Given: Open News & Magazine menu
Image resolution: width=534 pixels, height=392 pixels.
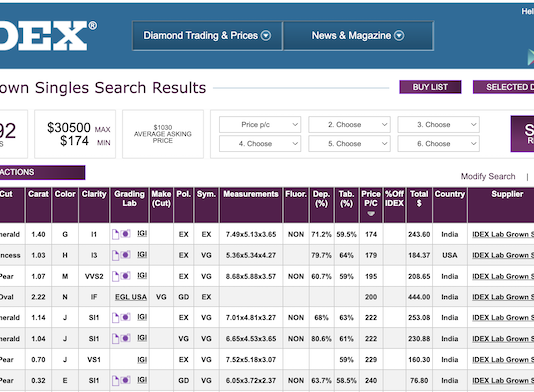Looking at the screenshot, I should point(358,36).
